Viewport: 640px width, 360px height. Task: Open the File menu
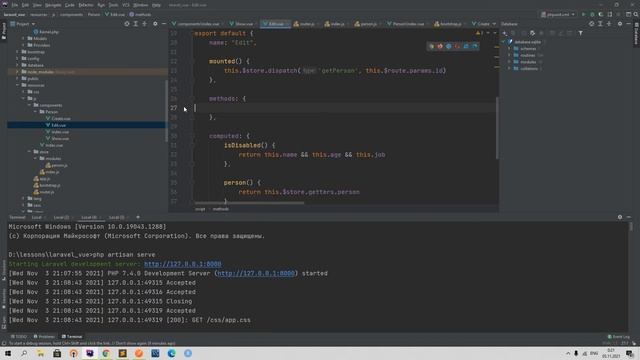pos(15,5)
